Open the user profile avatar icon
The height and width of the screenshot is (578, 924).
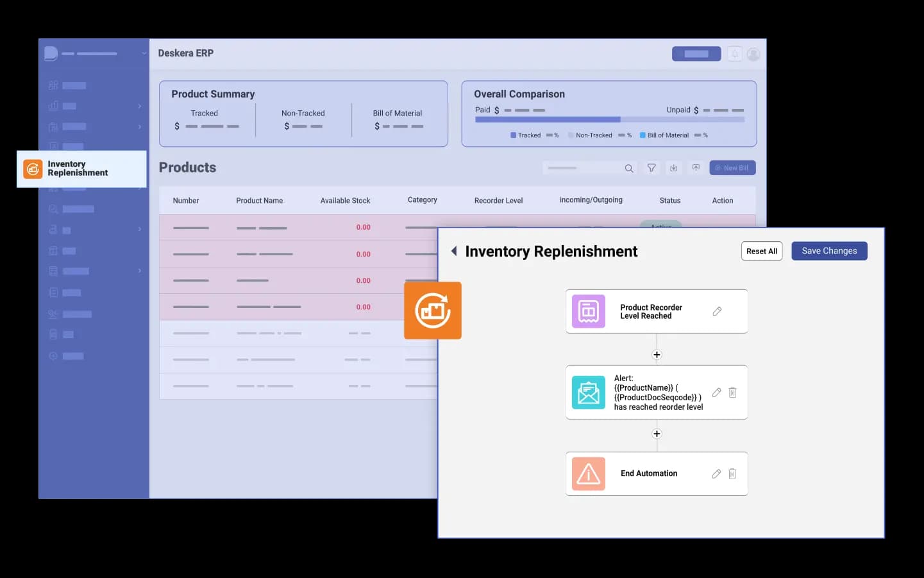tap(753, 54)
